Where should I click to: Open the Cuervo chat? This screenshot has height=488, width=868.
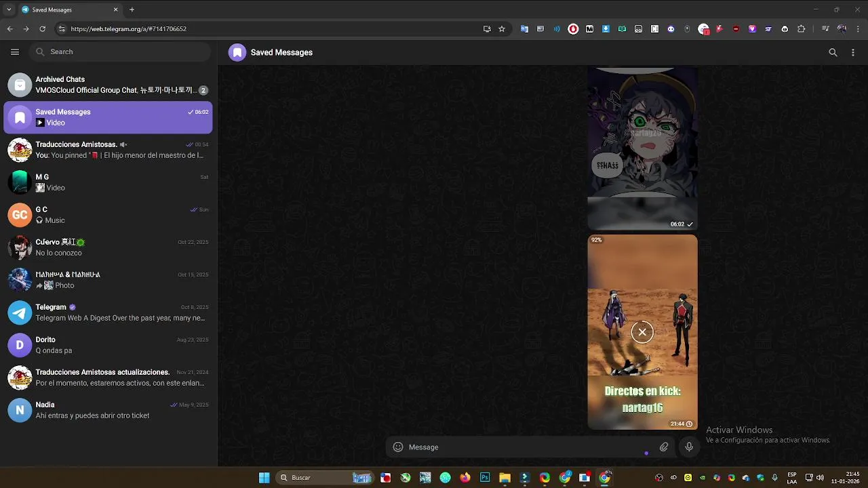tap(108, 247)
